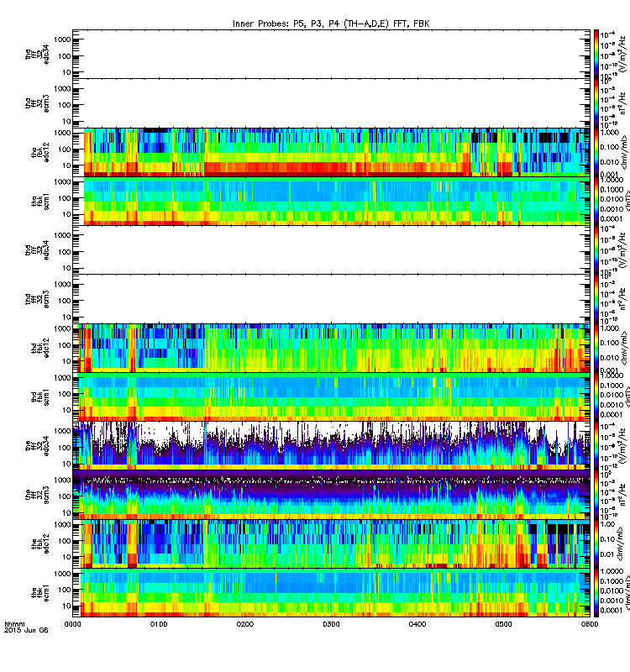630x672 pixels.
Task: Click the color bar beside tha fff edc34
Action: [x=596, y=54]
